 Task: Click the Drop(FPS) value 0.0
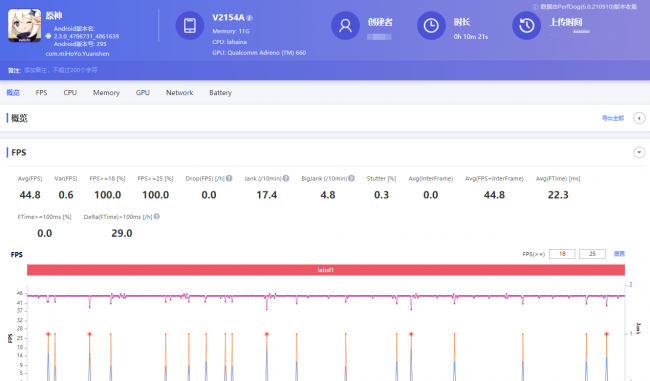pos(209,195)
